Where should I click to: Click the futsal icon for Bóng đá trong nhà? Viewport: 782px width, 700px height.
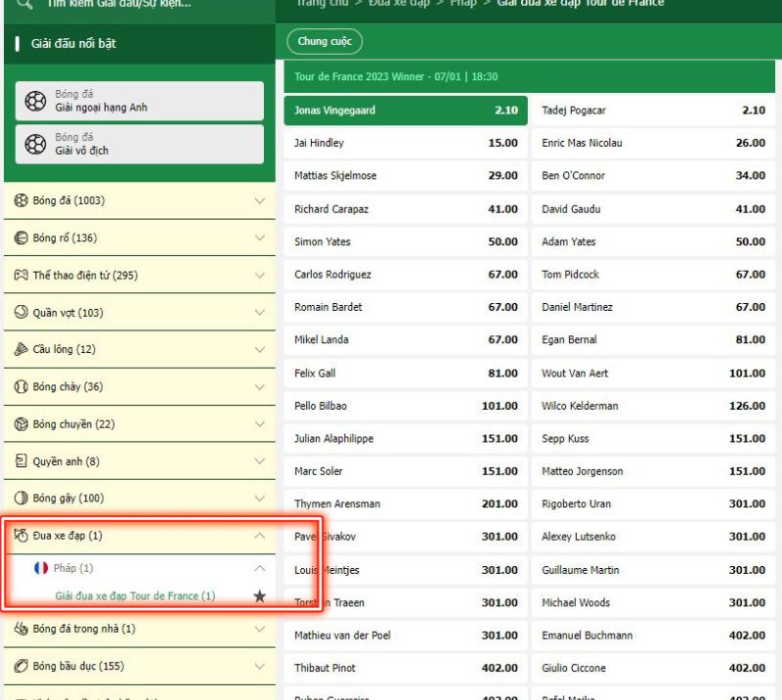pos(21,629)
